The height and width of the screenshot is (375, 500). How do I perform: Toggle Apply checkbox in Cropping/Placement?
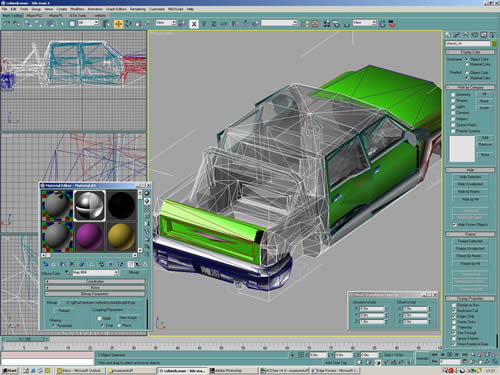(99, 318)
